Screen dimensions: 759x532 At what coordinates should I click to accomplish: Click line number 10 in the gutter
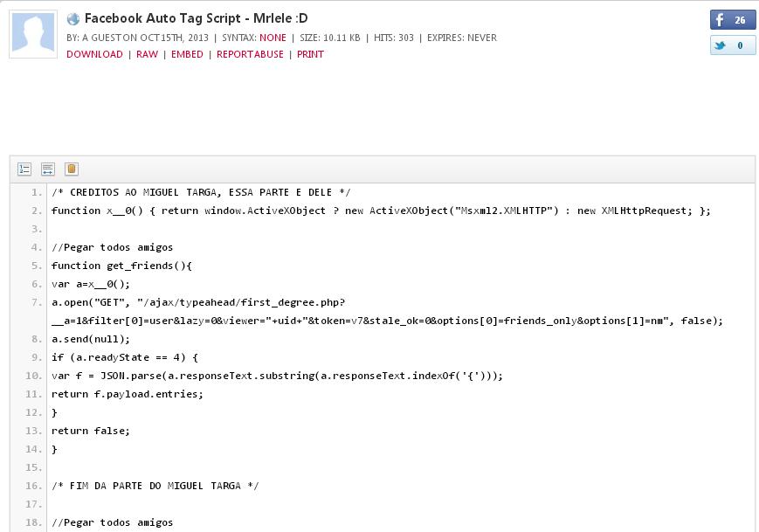coord(33,377)
